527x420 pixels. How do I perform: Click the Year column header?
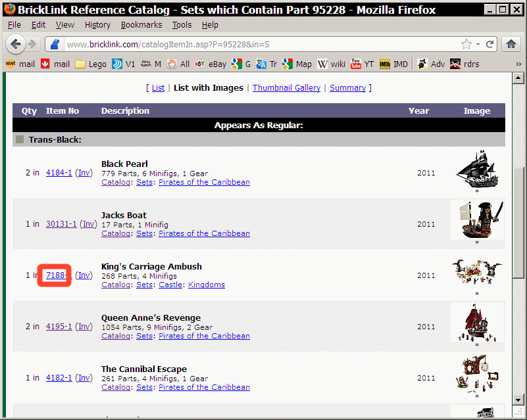click(418, 111)
